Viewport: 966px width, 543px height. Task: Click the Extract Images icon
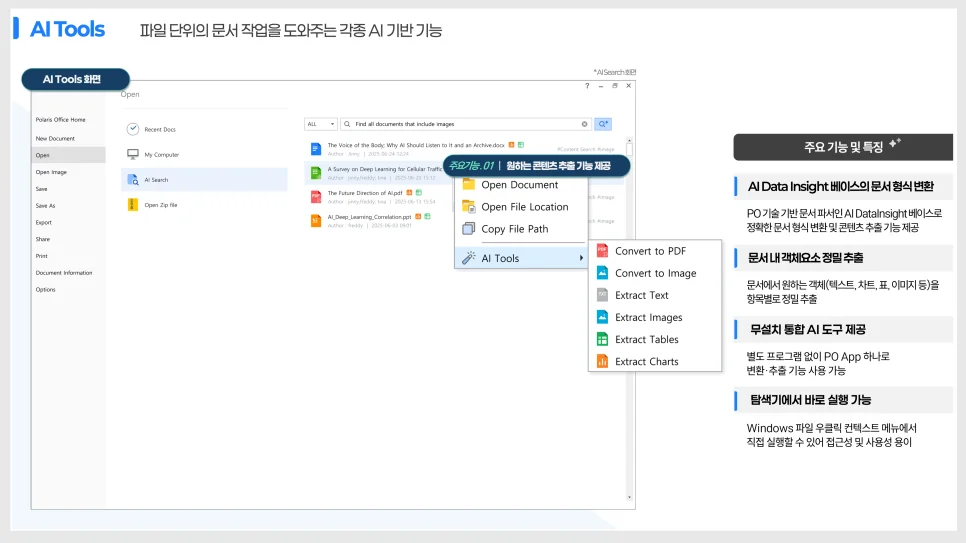[x=603, y=317]
